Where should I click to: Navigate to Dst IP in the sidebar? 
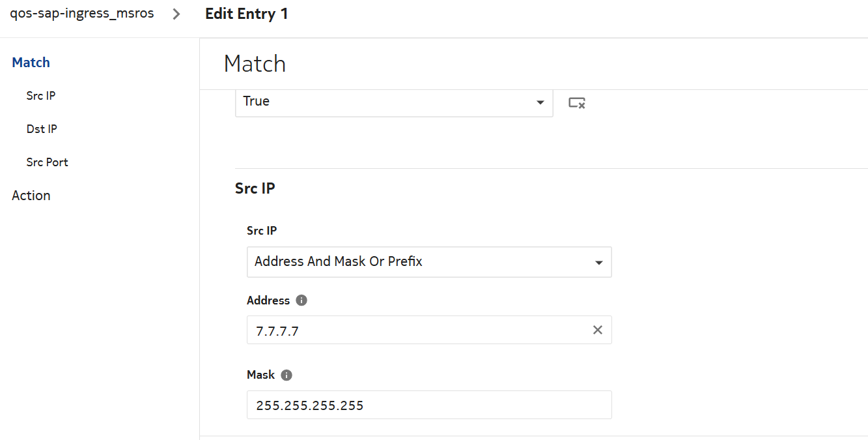click(42, 129)
